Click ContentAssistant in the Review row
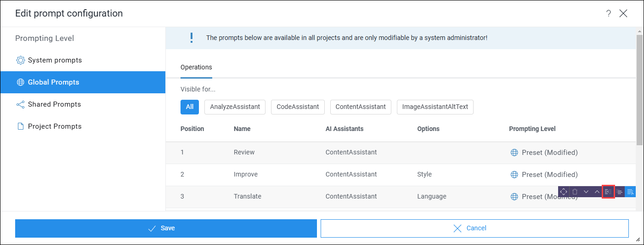644x245 pixels. tap(351, 153)
